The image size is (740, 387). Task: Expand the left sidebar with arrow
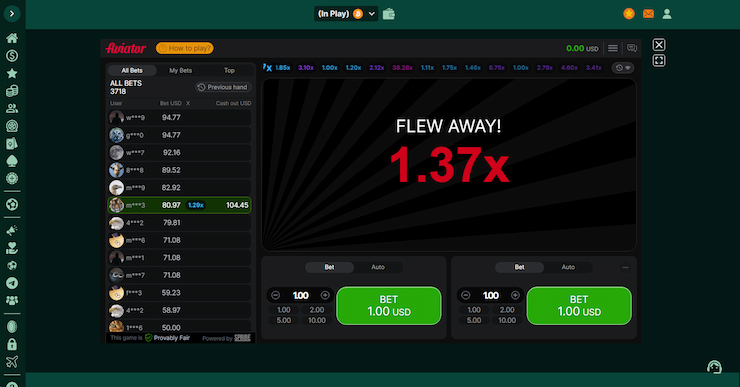pyautogui.click(x=12, y=14)
